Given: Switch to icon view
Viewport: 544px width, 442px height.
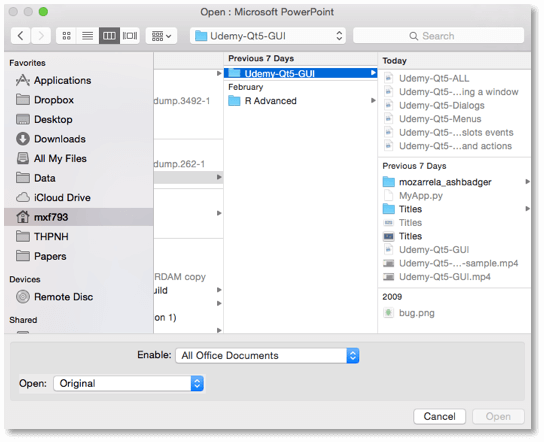Looking at the screenshot, I should pos(66,36).
